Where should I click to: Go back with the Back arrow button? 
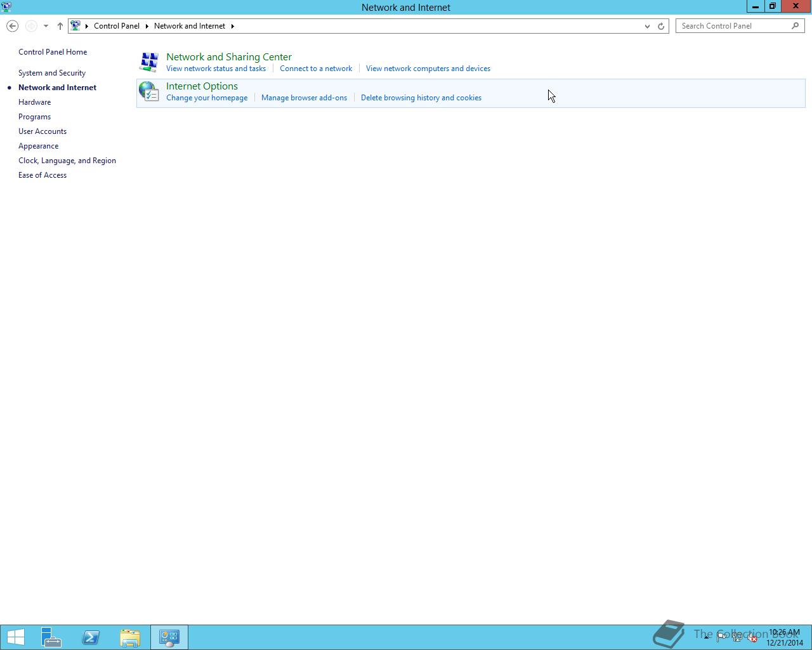pyautogui.click(x=12, y=26)
